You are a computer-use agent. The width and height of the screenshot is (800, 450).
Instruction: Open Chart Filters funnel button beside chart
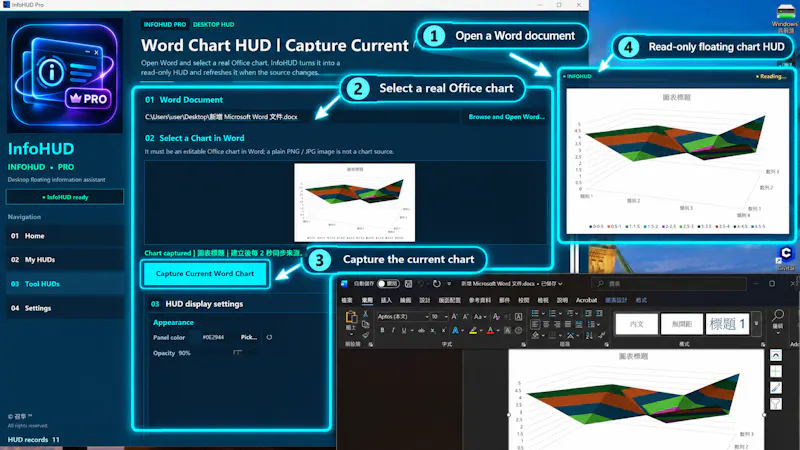776,404
